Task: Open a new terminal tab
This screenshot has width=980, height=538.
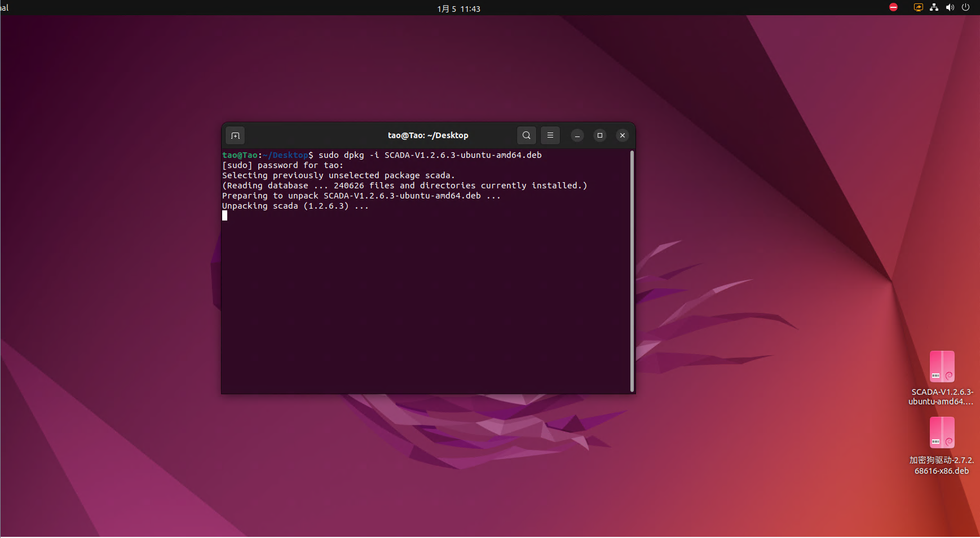Action: (235, 135)
